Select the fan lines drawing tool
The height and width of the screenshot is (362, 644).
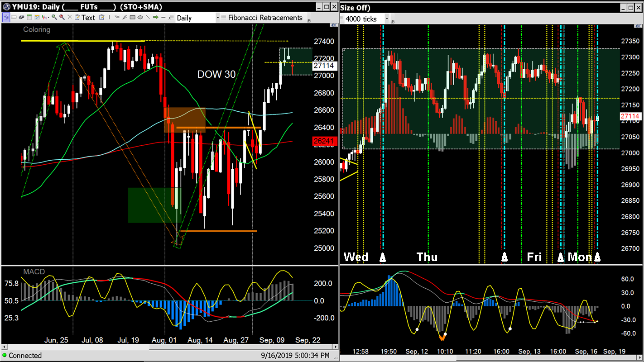[x=125, y=17]
